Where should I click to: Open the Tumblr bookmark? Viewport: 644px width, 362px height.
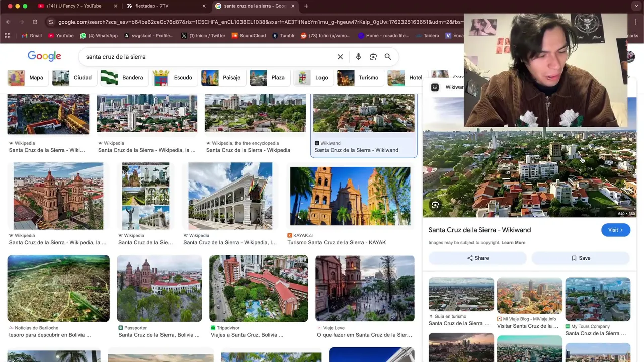[x=283, y=36]
